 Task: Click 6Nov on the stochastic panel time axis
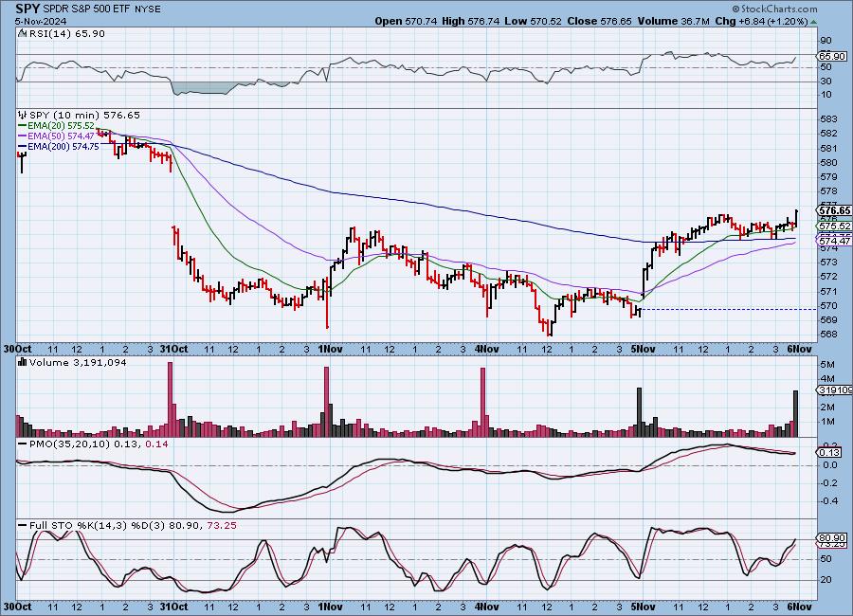tap(800, 607)
